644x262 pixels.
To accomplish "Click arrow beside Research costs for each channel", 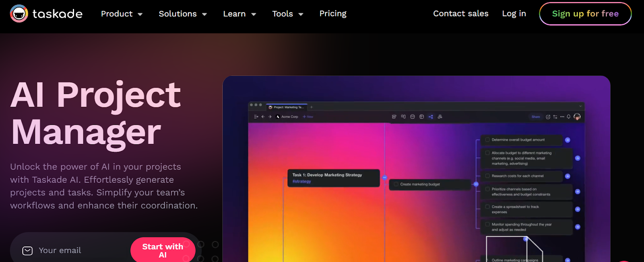I will pyautogui.click(x=568, y=176).
